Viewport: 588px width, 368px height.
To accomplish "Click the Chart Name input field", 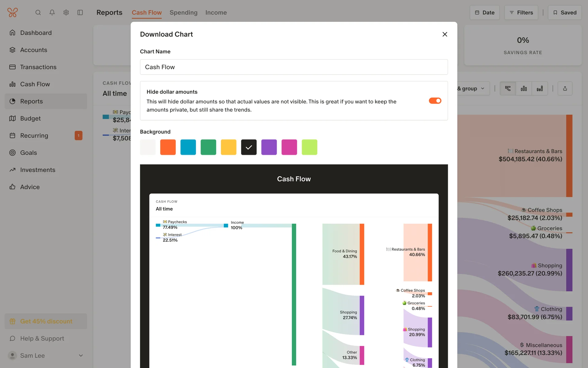I will (x=294, y=67).
